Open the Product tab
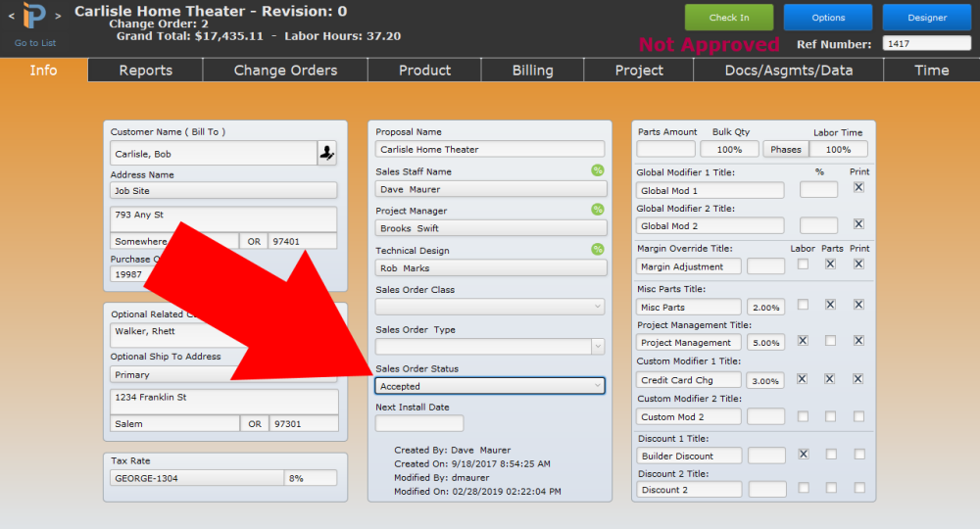The image size is (980, 529). click(x=425, y=70)
